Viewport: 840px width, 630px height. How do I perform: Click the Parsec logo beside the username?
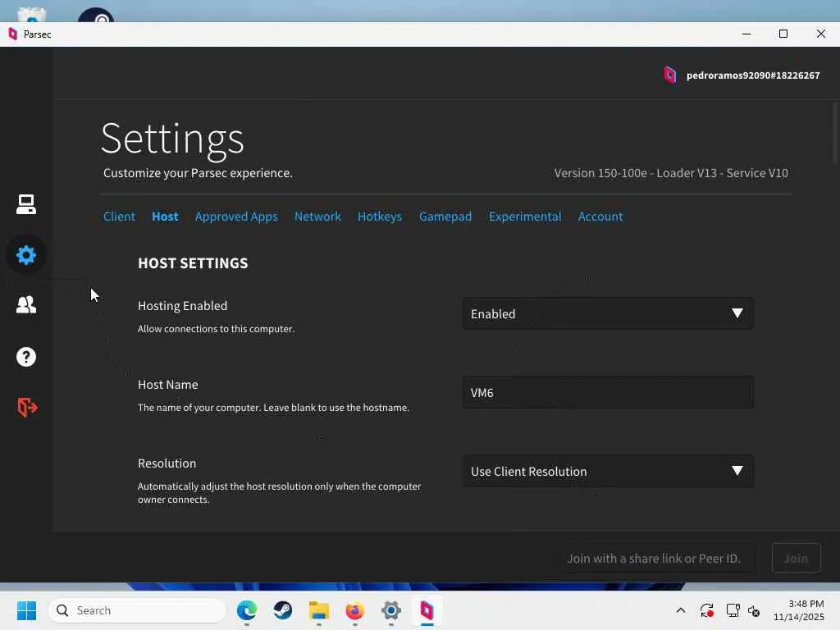pyautogui.click(x=669, y=75)
